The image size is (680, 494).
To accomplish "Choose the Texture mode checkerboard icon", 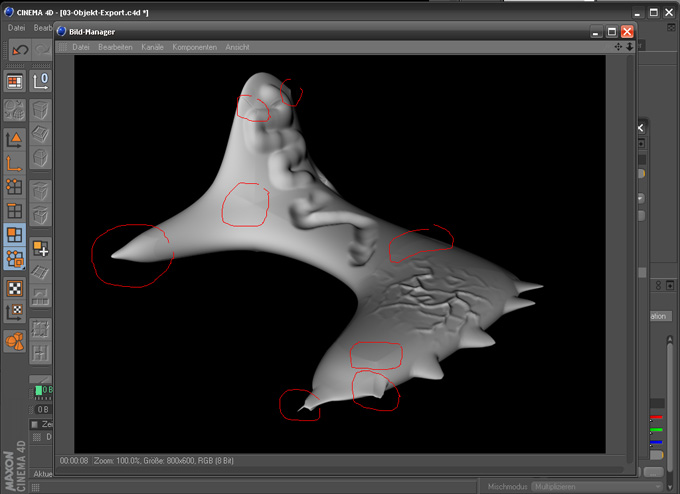I will point(15,288).
